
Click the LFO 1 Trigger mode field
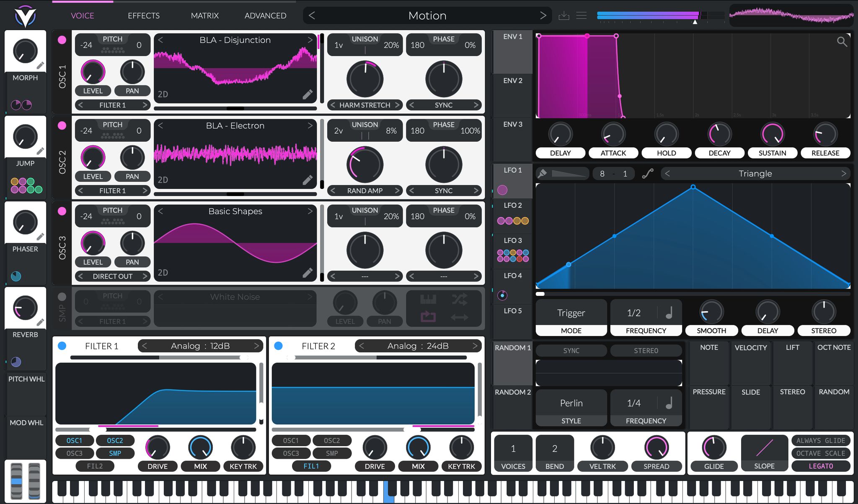[571, 313]
